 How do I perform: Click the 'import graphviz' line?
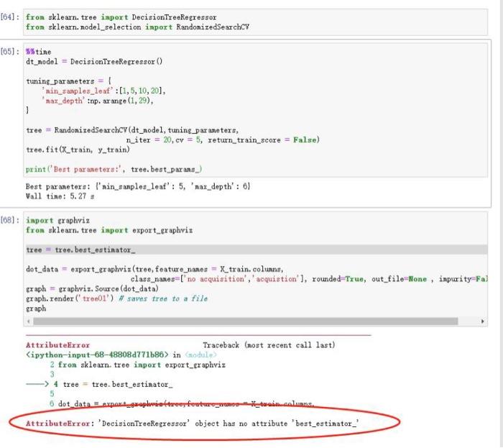click(x=57, y=221)
